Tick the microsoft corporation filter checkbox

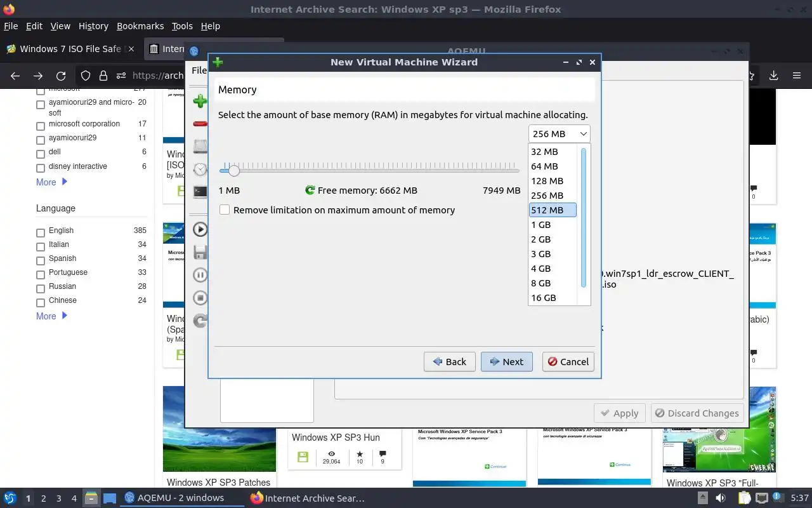point(41,126)
